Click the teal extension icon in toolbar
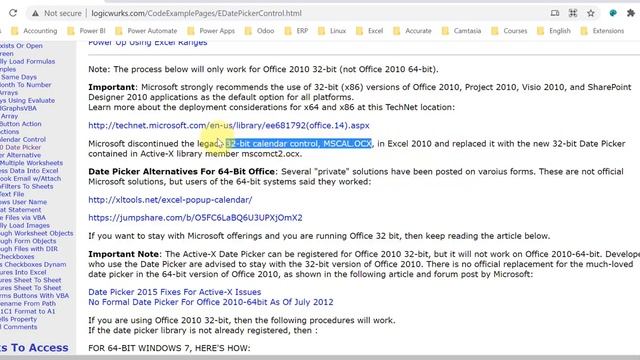This screenshot has width=640, height=360. [x=613, y=13]
